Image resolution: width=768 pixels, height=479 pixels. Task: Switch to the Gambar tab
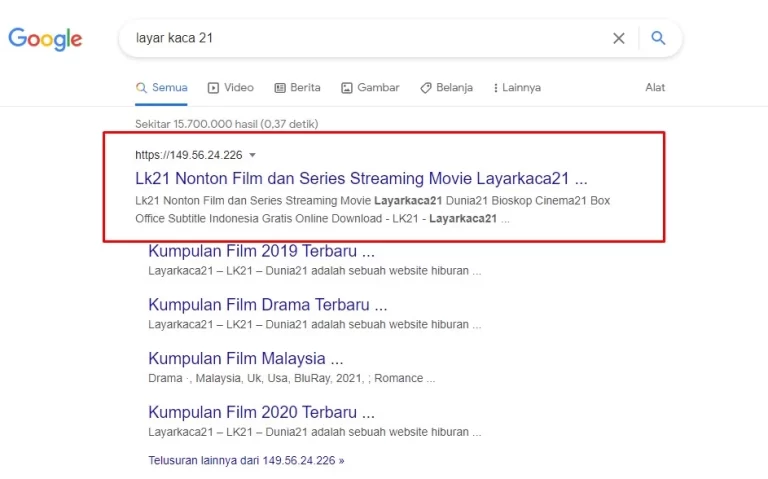point(370,88)
